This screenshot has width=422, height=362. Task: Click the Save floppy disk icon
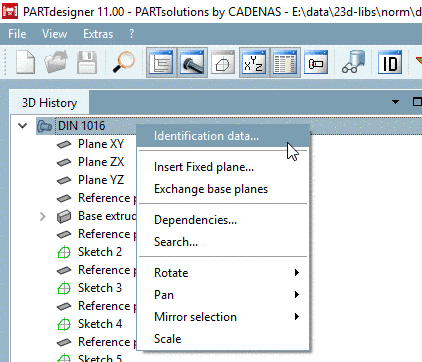pyautogui.click(x=87, y=62)
